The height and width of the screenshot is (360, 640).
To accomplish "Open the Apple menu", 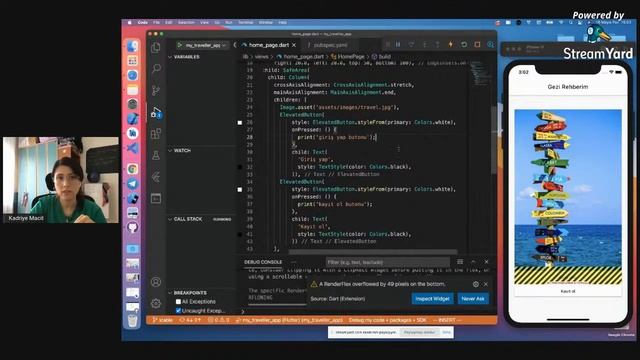I will [130, 22].
